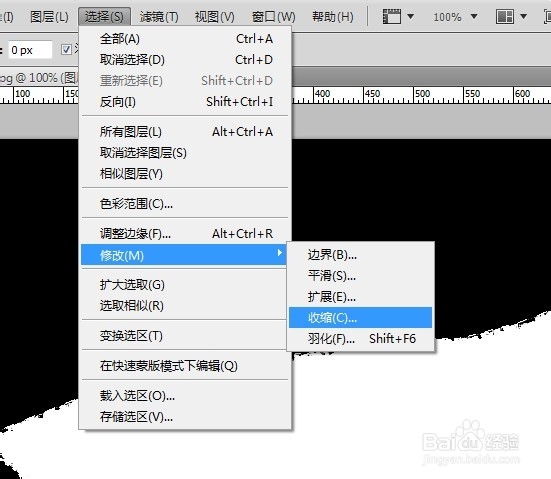The width and height of the screenshot is (551, 479).
Task: Open 载入选区(O)... load selection
Action: (x=186, y=396)
